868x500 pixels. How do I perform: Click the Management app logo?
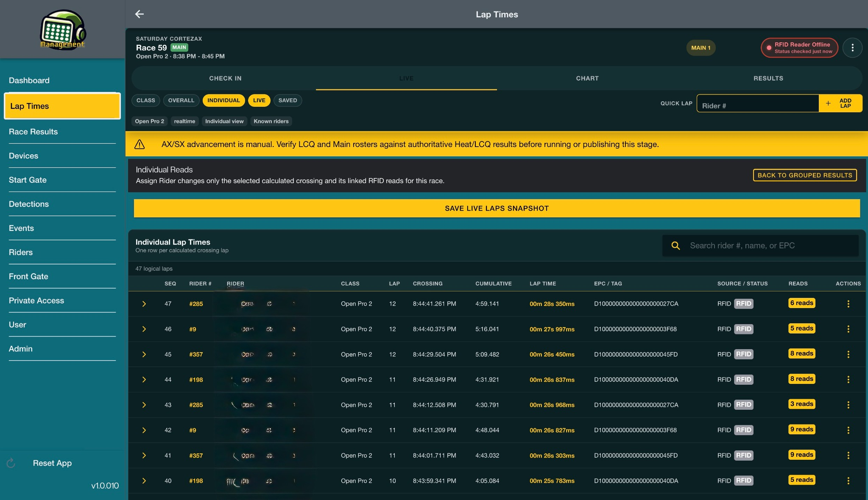click(x=63, y=29)
